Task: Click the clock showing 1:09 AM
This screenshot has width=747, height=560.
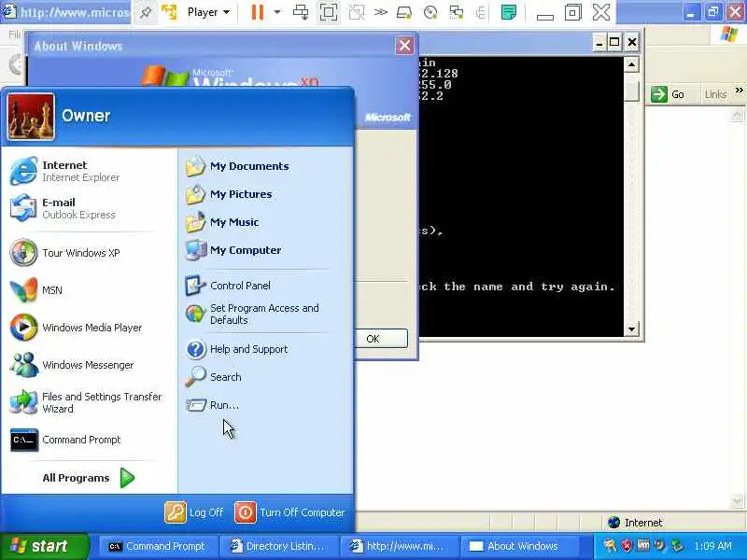Action: [x=712, y=546]
